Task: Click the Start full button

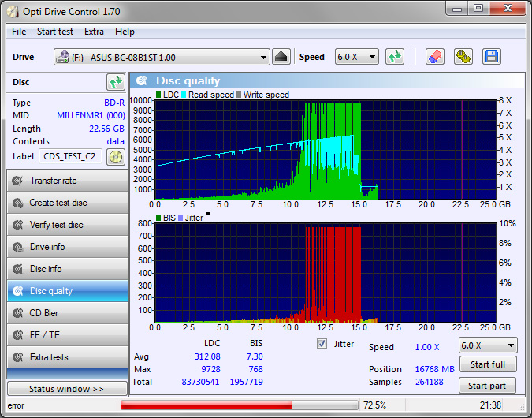Action: click(x=488, y=364)
